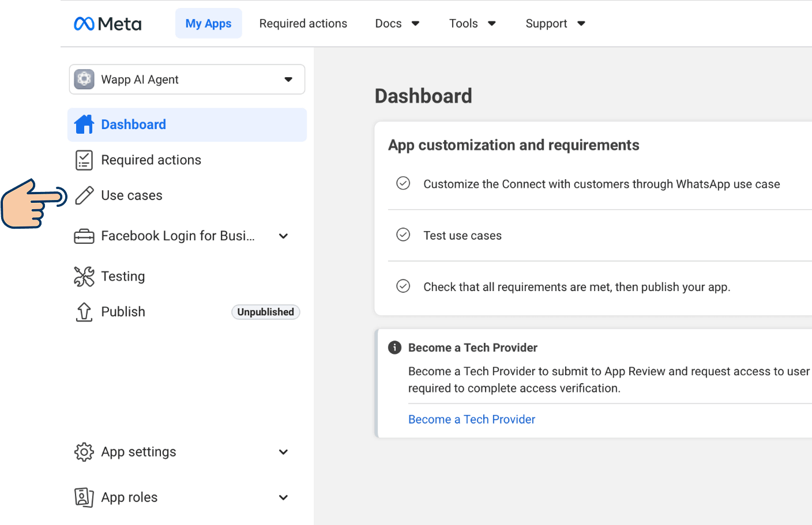This screenshot has width=812, height=525.
Task: Open the My Apps tab
Action: pyautogui.click(x=208, y=24)
